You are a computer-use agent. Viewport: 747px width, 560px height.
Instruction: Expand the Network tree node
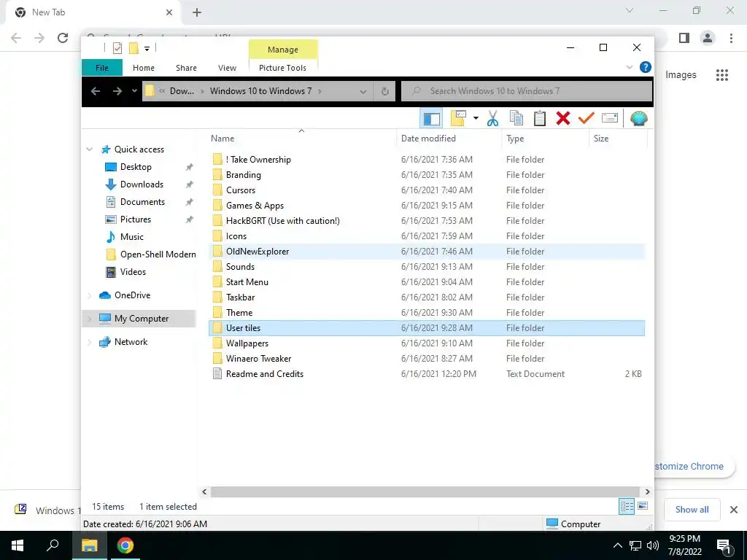[x=90, y=342]
